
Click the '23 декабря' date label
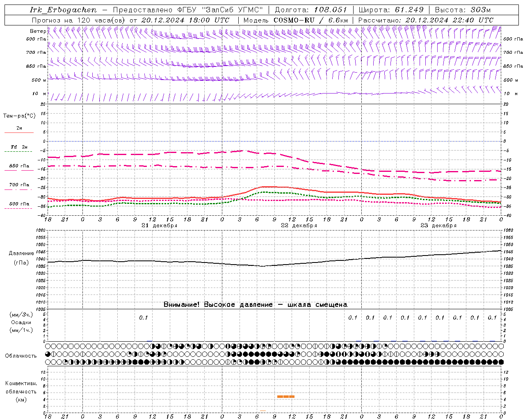tap(438, 226)
